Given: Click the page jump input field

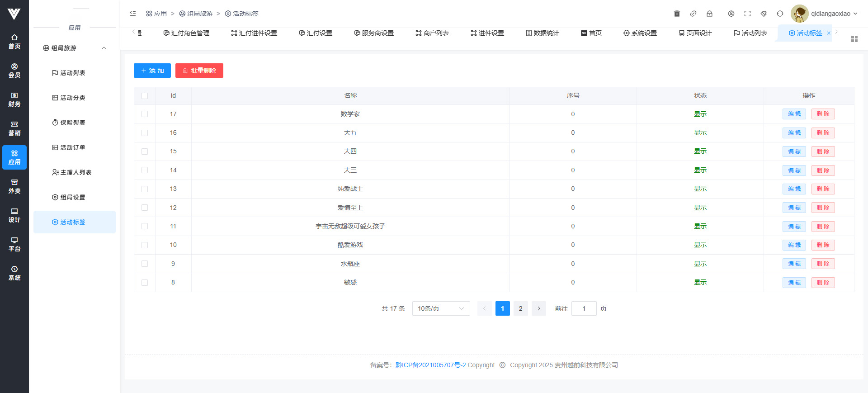Looking at the screenshot, I should coord(584,308).
